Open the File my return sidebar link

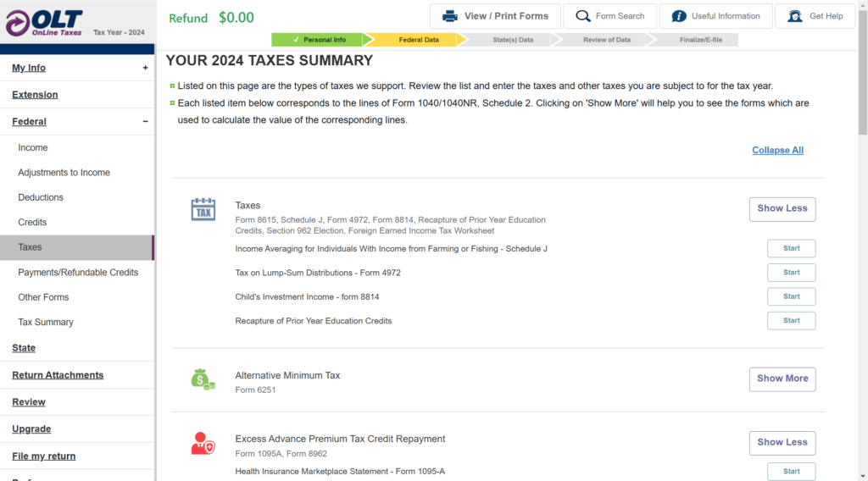click(x=44, y=456)
